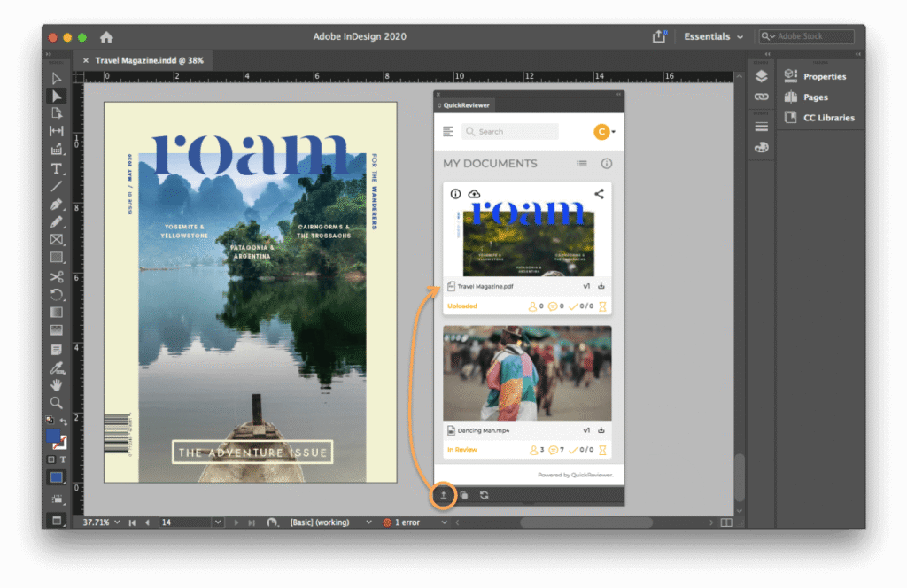Toggle list view in My Documents
Viewport: 907px width, 588px height.
point(582,164)
